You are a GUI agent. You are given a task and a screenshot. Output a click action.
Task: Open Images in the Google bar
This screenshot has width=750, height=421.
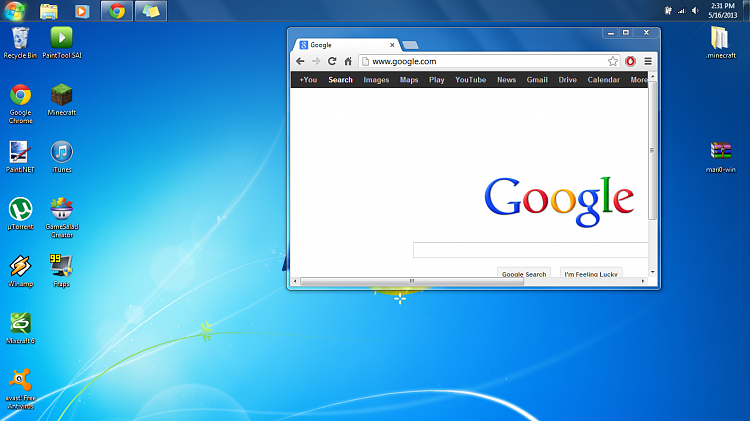tap(376, 80)
